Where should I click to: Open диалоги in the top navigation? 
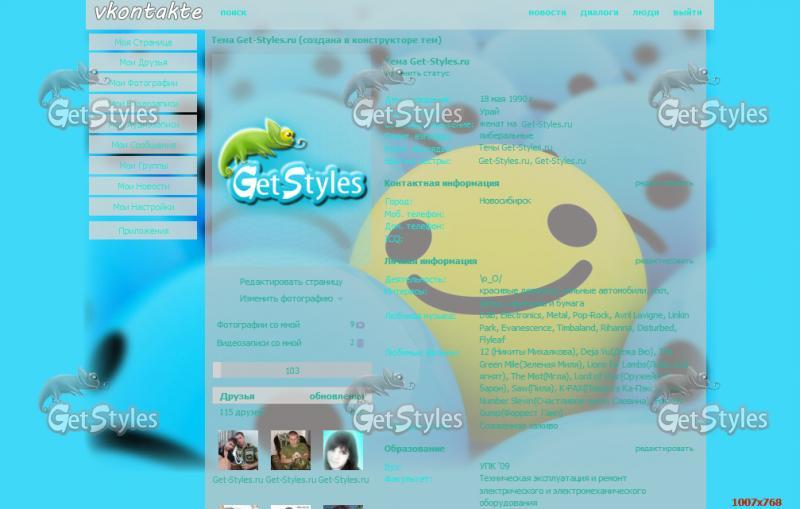[599, 12]
